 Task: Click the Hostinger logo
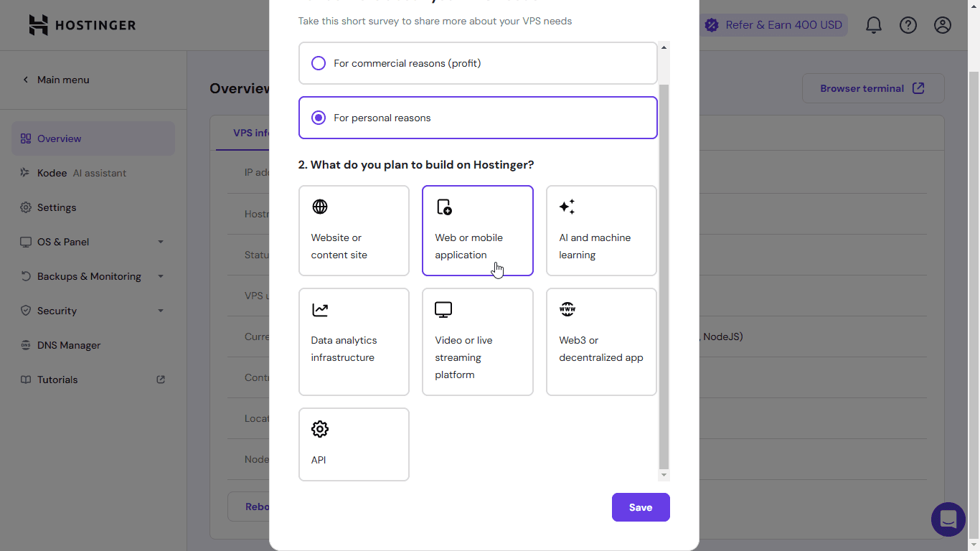(x=82, y=25)
